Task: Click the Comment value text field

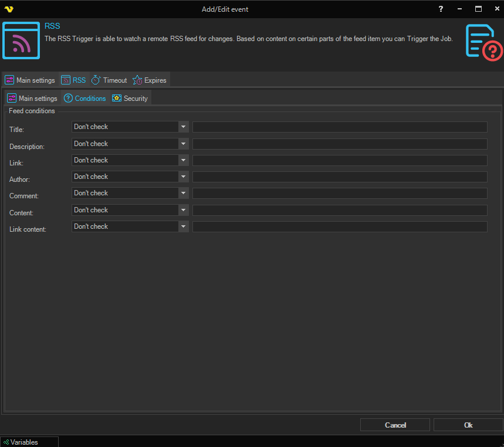Action: (340, 194)
